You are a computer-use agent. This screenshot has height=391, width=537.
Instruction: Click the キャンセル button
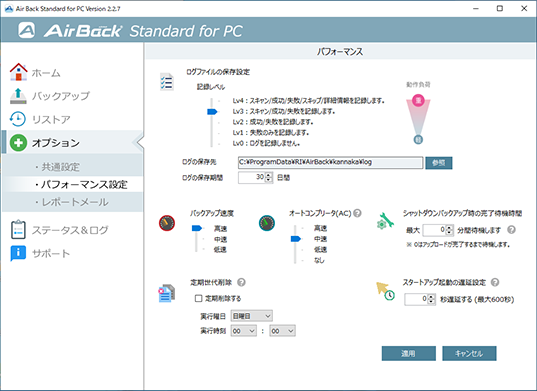pyautogui.click(x=469, y=353)
